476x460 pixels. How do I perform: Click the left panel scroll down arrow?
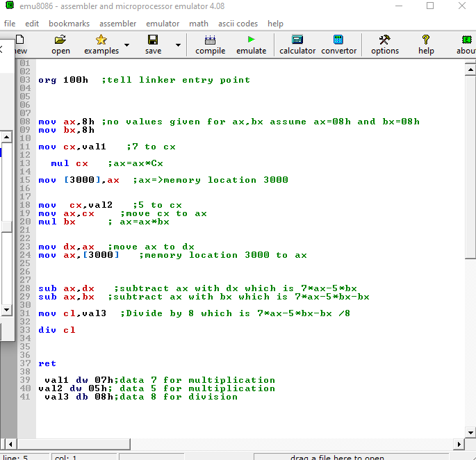[x=6, y=310]
